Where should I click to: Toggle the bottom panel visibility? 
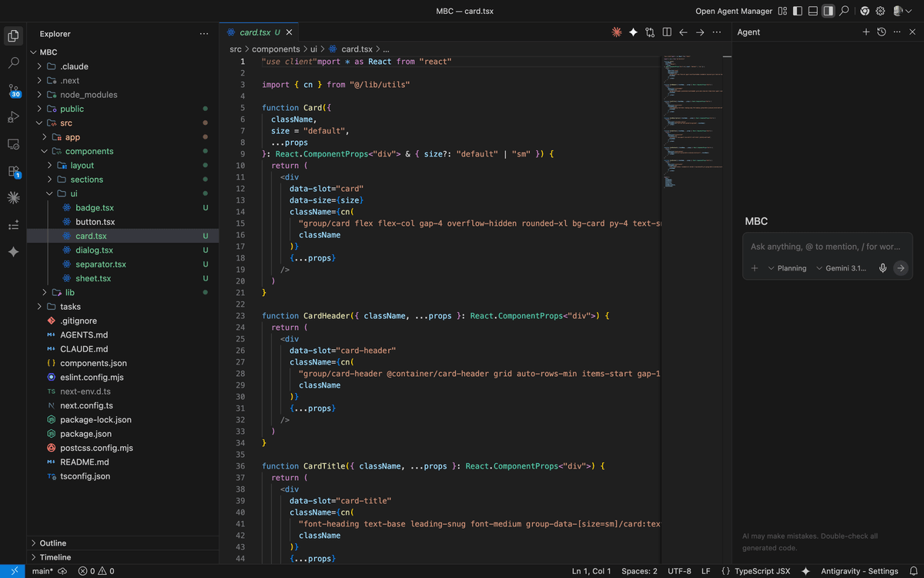pos(813,11)
